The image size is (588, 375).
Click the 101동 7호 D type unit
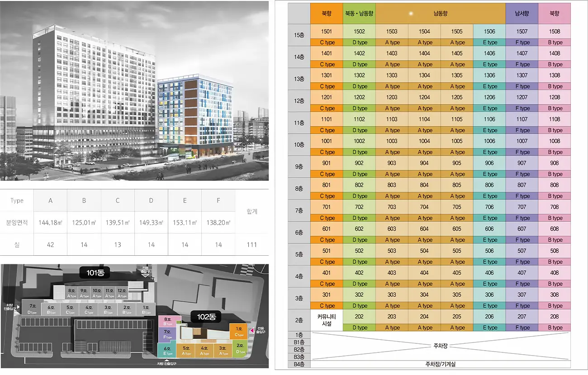pos(33,308)
